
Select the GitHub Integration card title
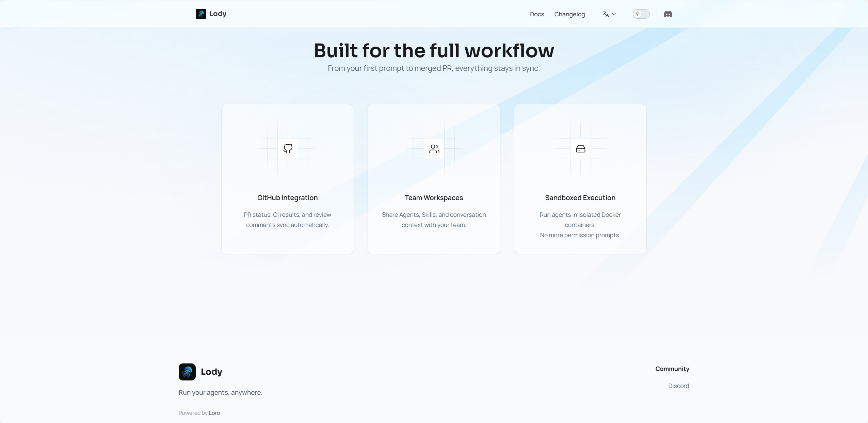pos(287,198)
